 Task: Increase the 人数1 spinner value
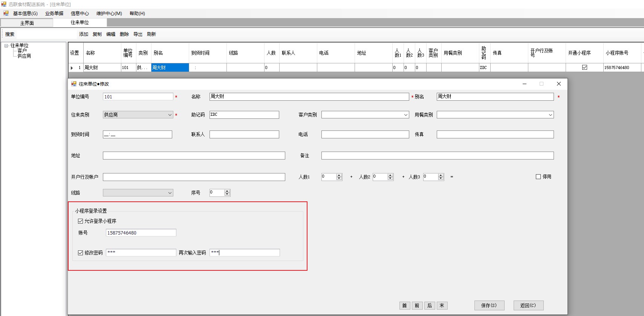(x=339, y=175)
